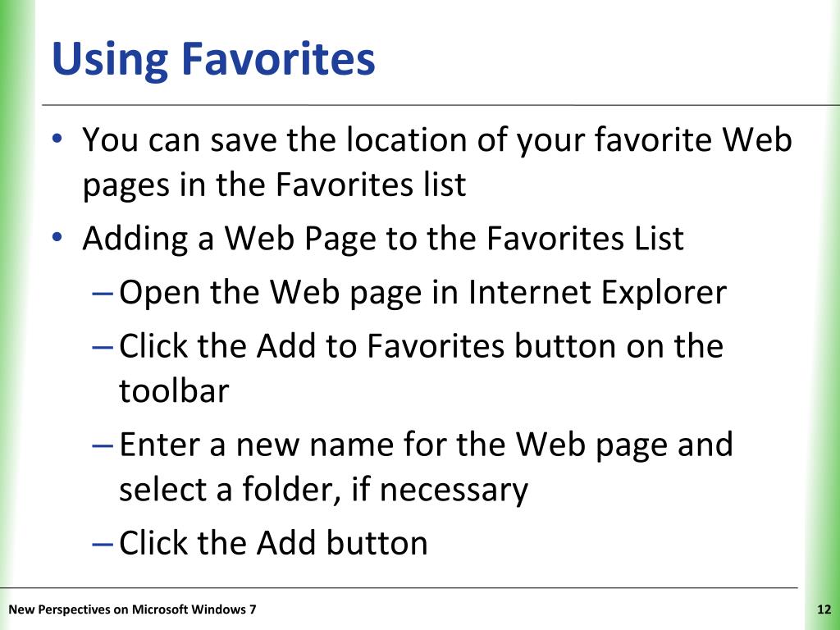
Task: Click the blue bullet dot before 'You can save'
Action: [58, 139]
